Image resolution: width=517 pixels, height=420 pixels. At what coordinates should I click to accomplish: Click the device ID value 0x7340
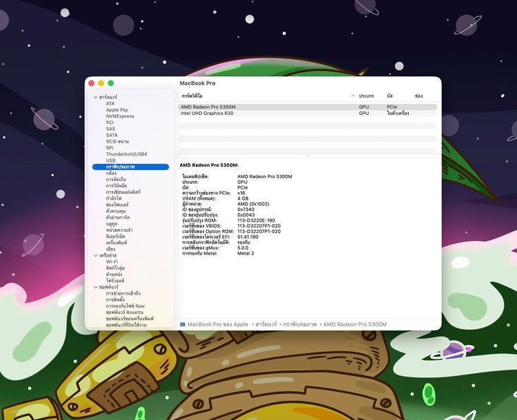245,209
